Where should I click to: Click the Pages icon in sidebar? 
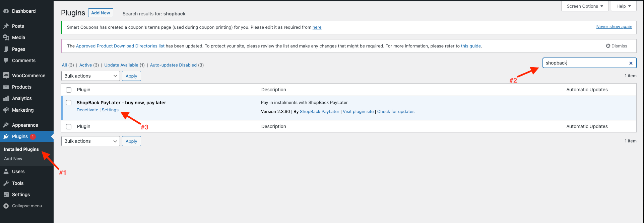[x=6, y=49]
